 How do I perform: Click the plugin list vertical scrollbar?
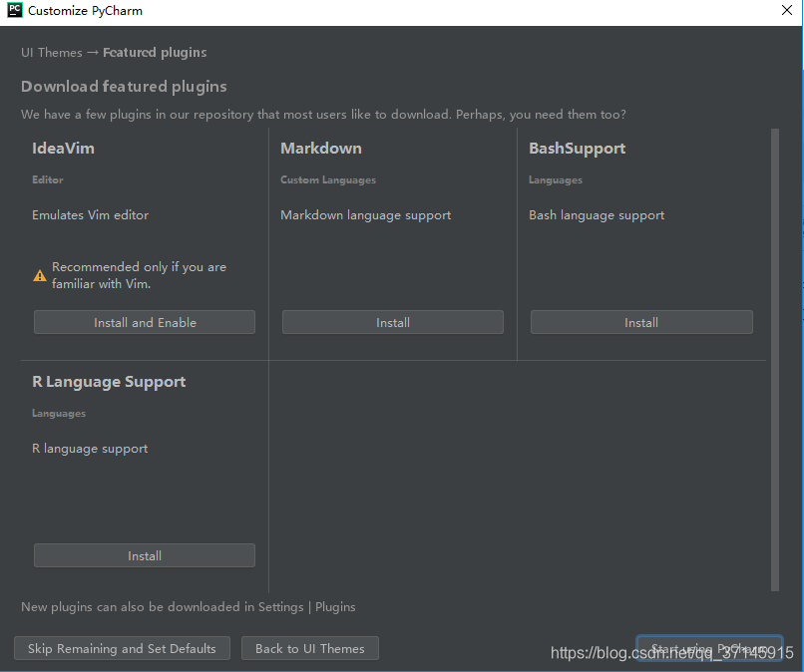click(775, 360)
